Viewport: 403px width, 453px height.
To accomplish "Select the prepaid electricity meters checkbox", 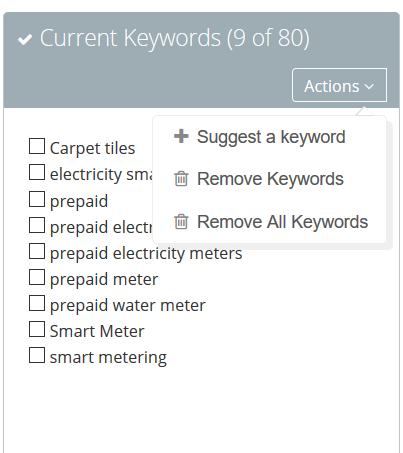I will pos(37,251).
